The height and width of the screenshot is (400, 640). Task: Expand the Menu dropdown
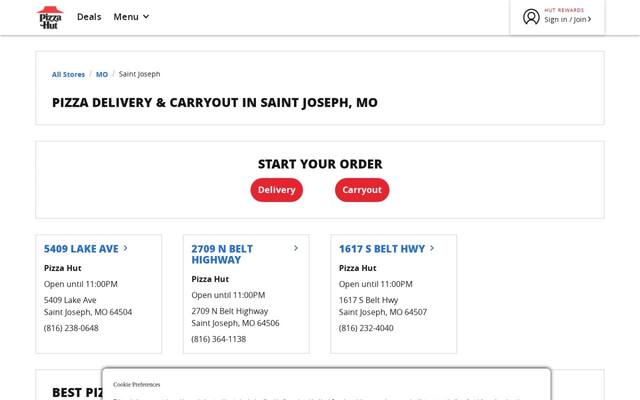point(131,17)
